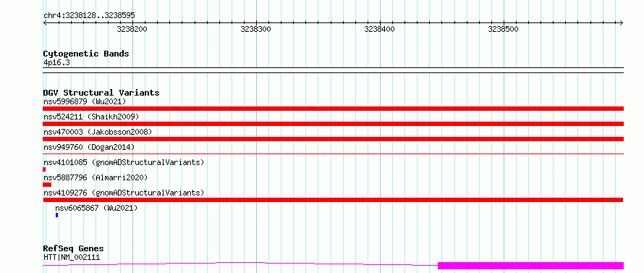
Task: Click the small blue block under nsv6065867
Action: (56, 215)
